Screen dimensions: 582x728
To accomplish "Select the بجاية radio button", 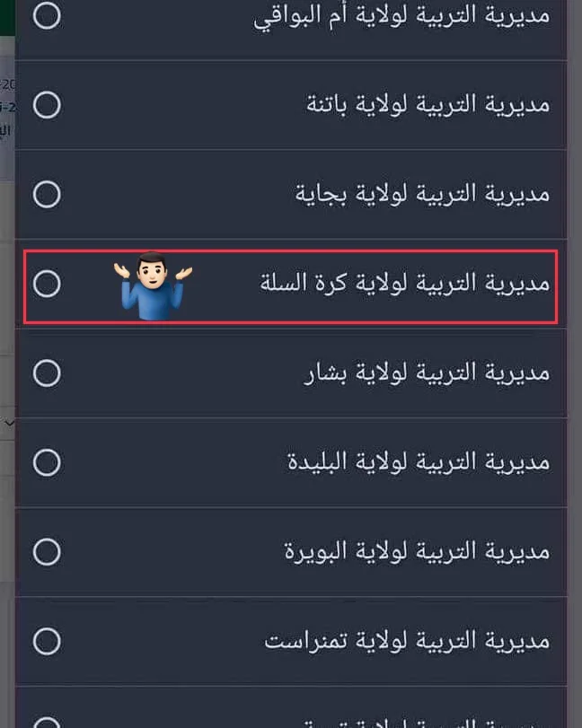I will [47, 194].
